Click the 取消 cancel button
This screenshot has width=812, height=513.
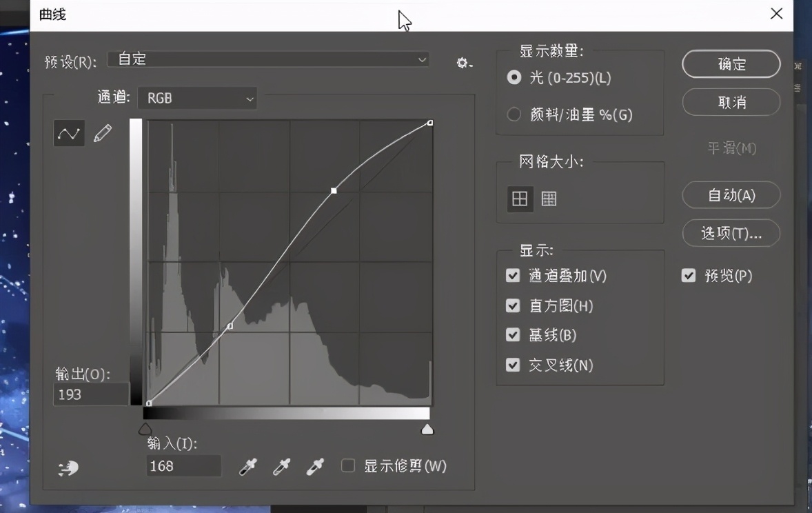pyautogui.click(x=731, y=102)
